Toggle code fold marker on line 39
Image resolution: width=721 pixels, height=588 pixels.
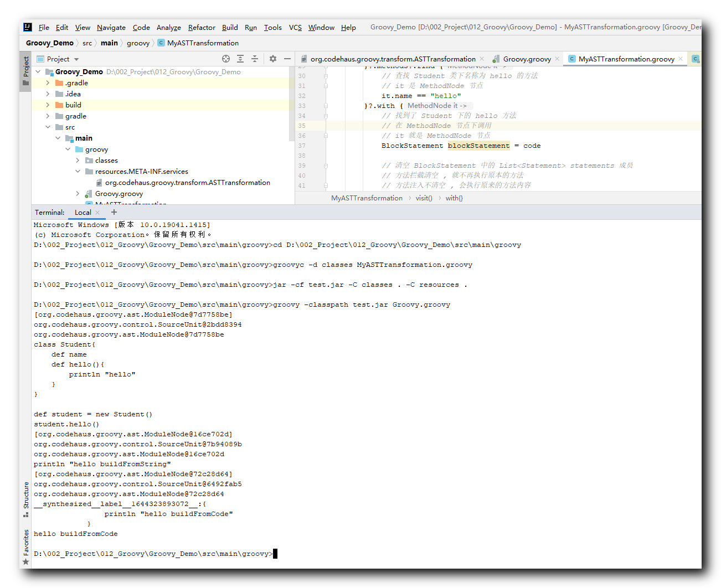[326, 166]
